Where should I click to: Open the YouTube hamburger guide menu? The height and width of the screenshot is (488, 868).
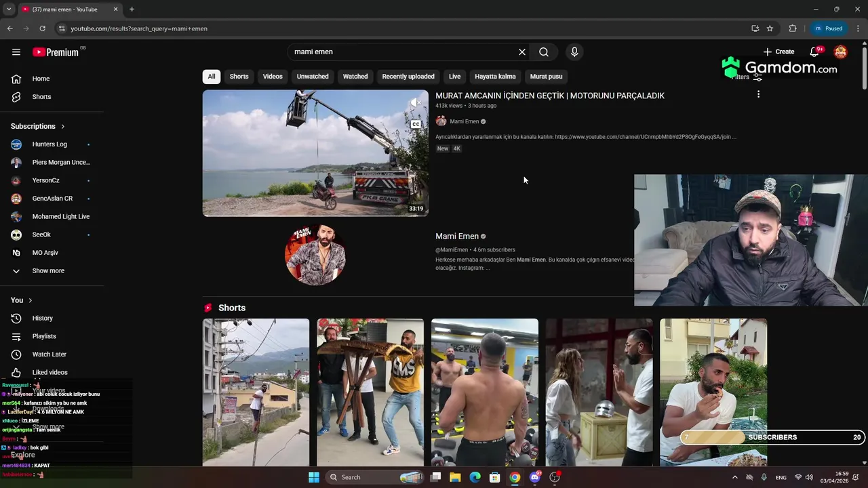pos(16,52)
